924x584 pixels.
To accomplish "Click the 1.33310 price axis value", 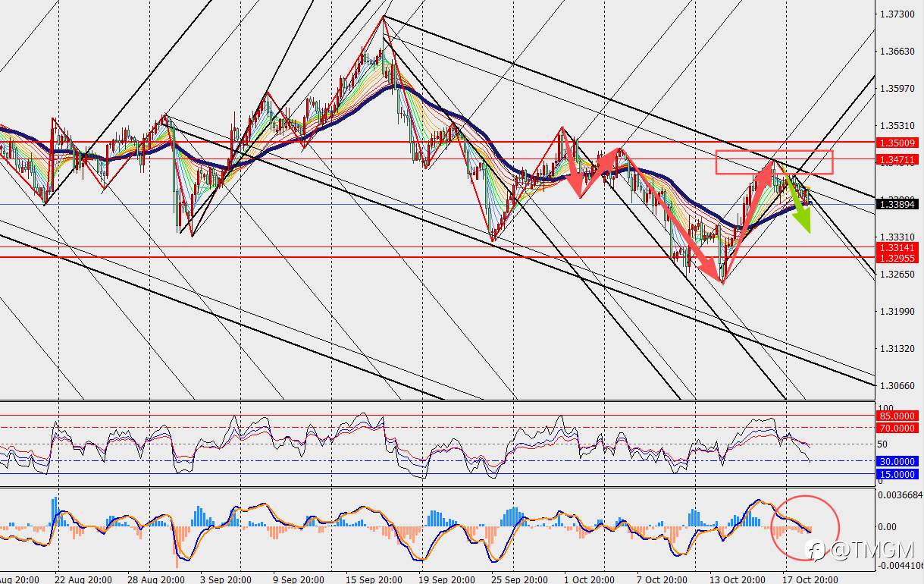I will click(897, 237).
